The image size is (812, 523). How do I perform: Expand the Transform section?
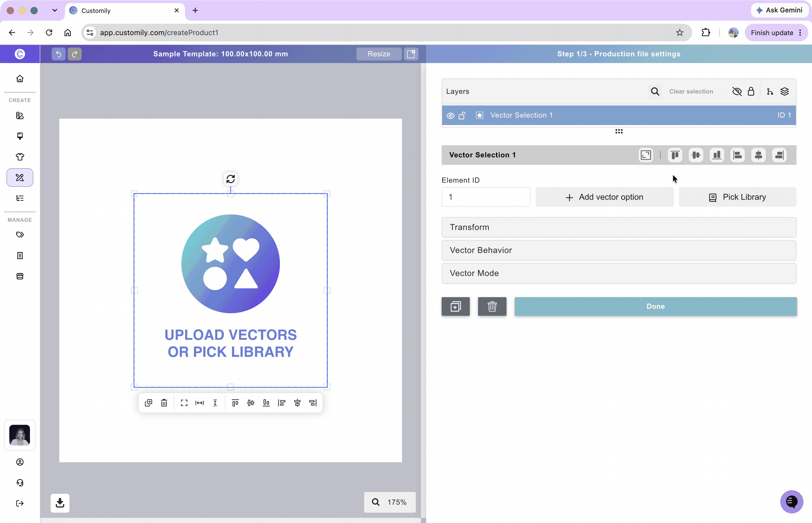tap(619, 227)
